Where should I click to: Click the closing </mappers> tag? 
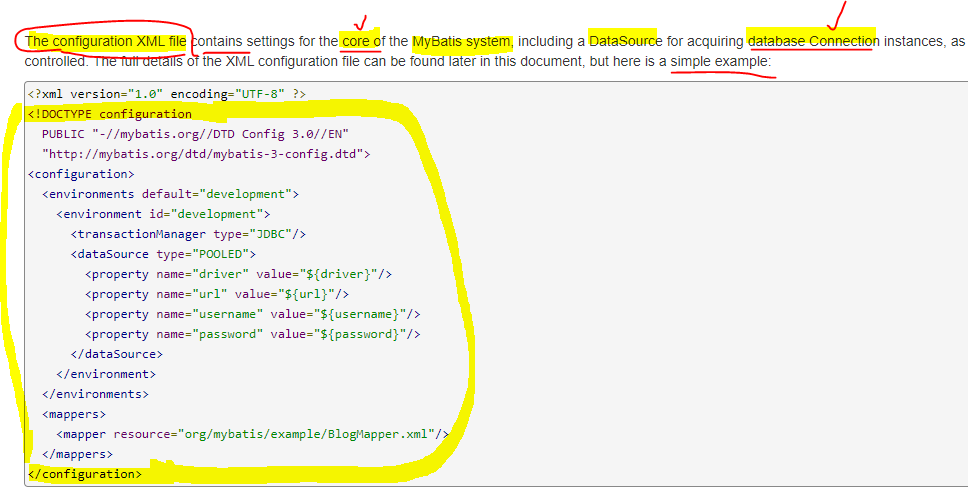(77, 454)
